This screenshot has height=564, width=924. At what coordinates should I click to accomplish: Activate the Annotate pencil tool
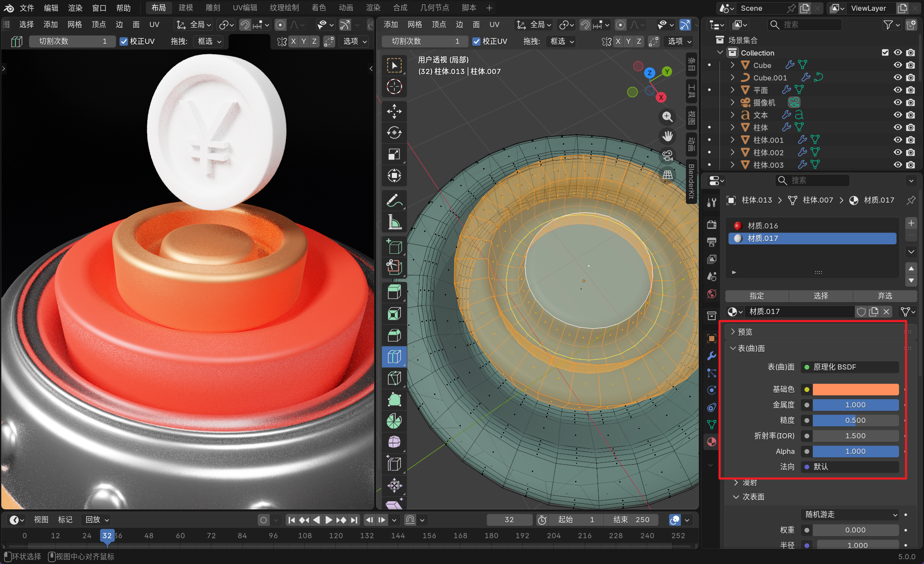(394, 200)
